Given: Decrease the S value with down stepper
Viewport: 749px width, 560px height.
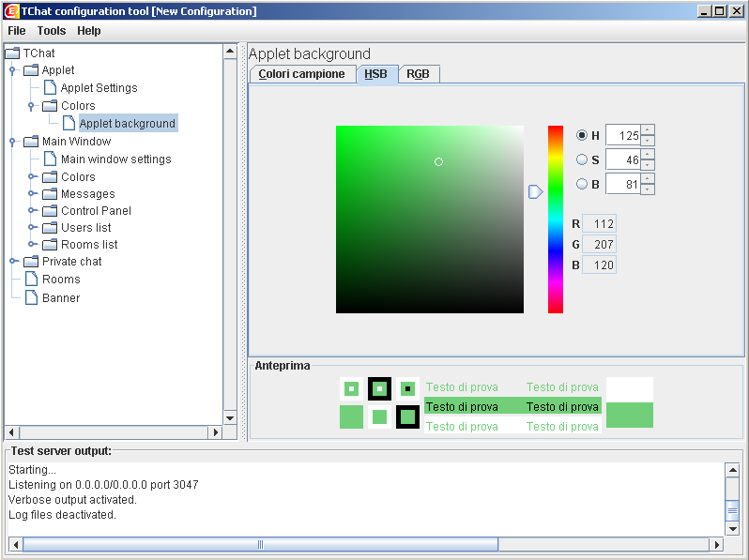Looking at the screenshot, I should point(648,165).
